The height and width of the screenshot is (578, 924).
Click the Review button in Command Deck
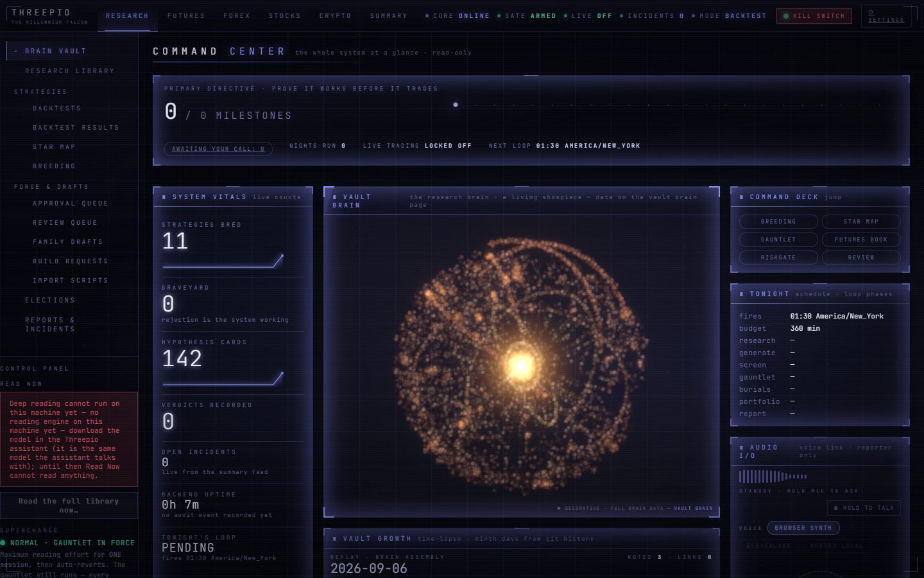(861, 258)
